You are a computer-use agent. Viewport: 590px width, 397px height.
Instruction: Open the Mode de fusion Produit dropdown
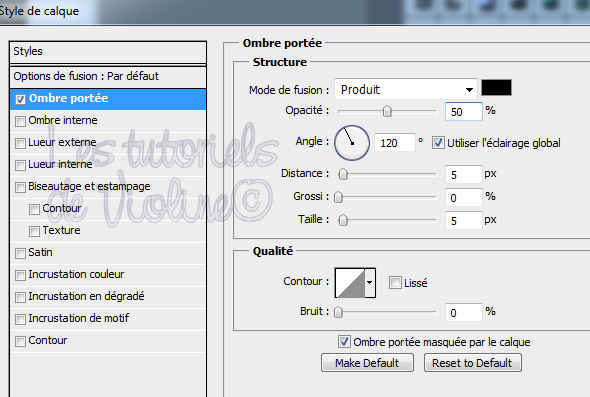(x=406, y=89)
